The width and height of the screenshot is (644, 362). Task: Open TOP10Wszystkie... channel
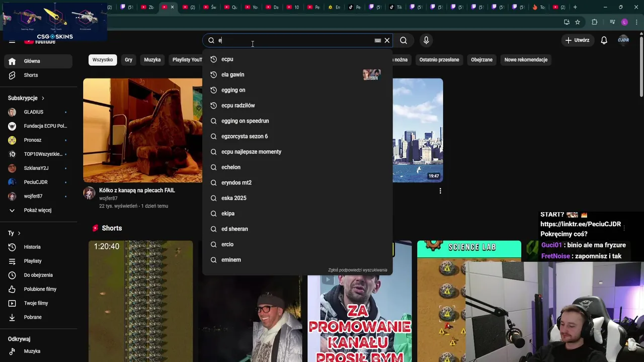coord(38,154)
